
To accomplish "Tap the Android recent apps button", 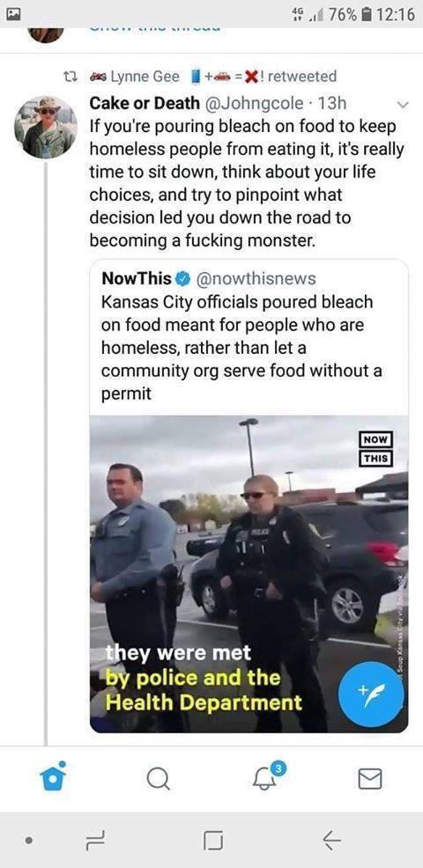I will (93, 841).
